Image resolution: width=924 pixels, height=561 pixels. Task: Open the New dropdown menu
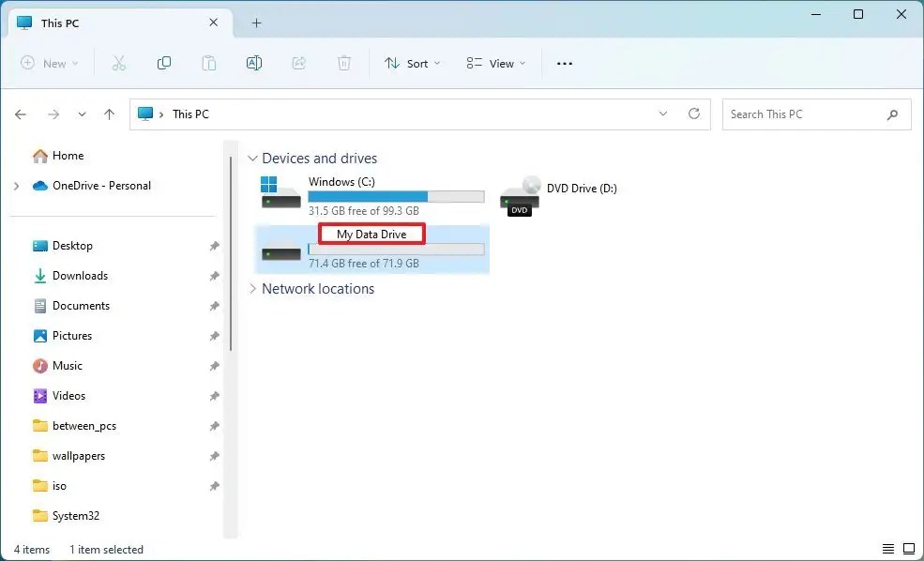click(x=50, y=63)
